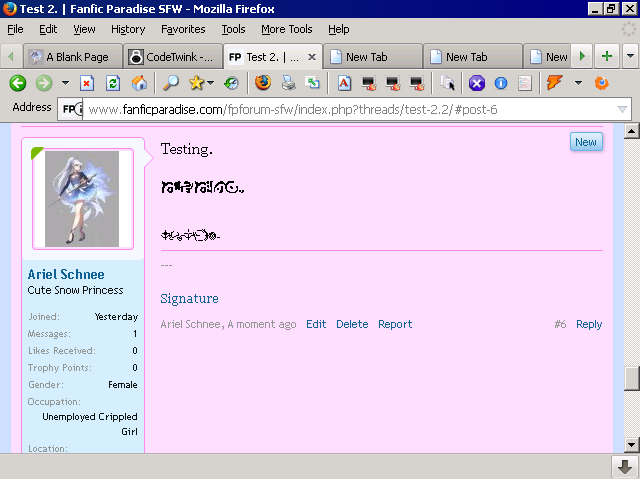Click the status bar download arrow icon

point(625,467)
